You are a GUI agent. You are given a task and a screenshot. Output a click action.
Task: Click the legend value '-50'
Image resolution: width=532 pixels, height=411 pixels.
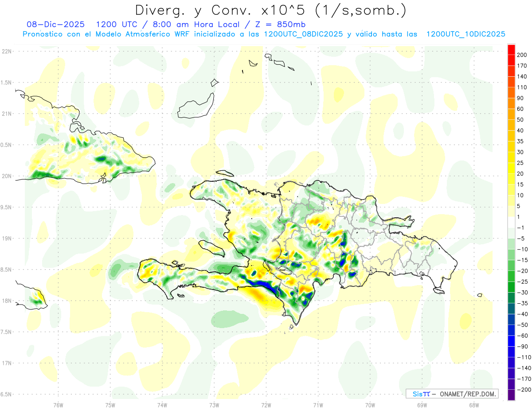[522, 325]
